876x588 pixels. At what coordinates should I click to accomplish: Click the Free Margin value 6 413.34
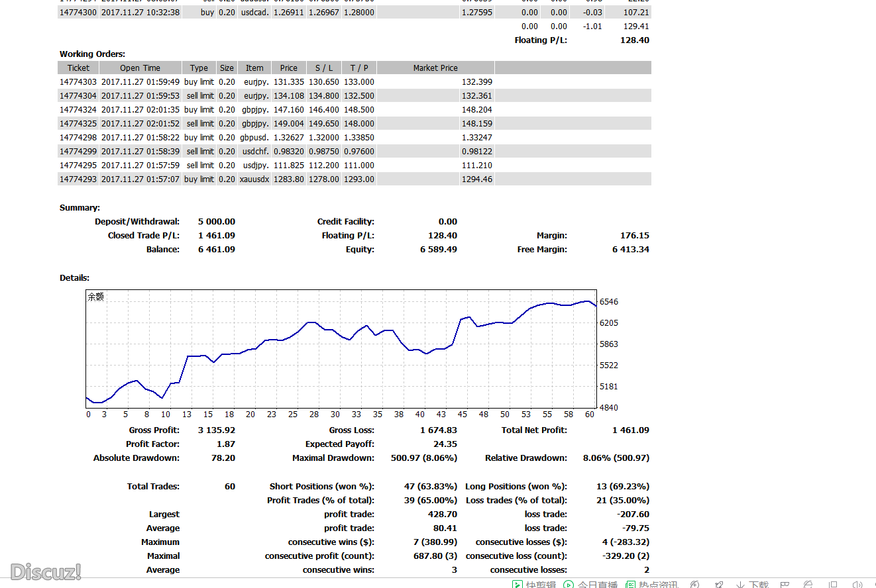[631, 249]
